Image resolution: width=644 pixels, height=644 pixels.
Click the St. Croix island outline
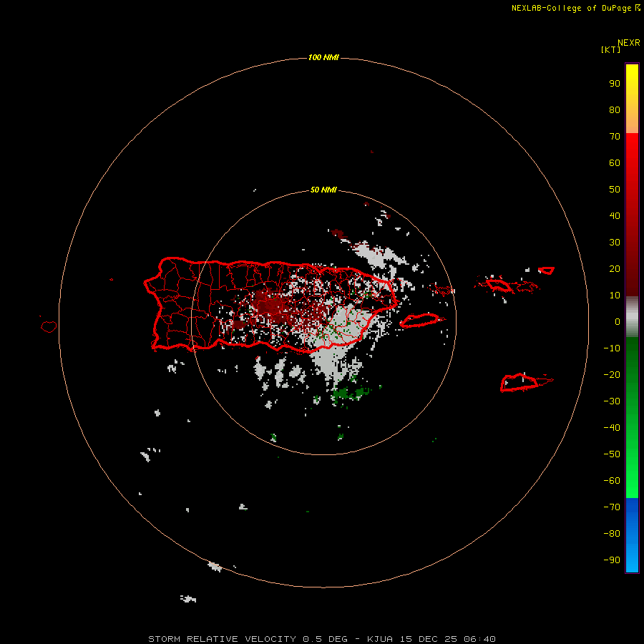pos(519,382)
